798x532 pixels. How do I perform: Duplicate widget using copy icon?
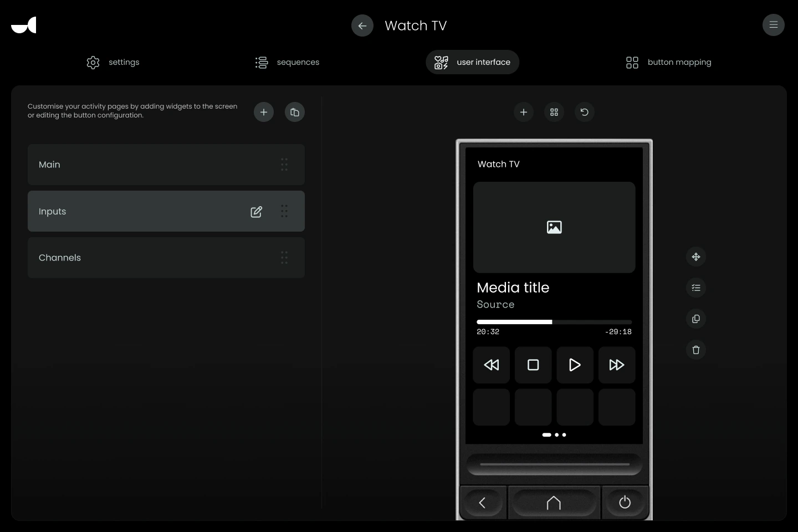pos(696,319)
